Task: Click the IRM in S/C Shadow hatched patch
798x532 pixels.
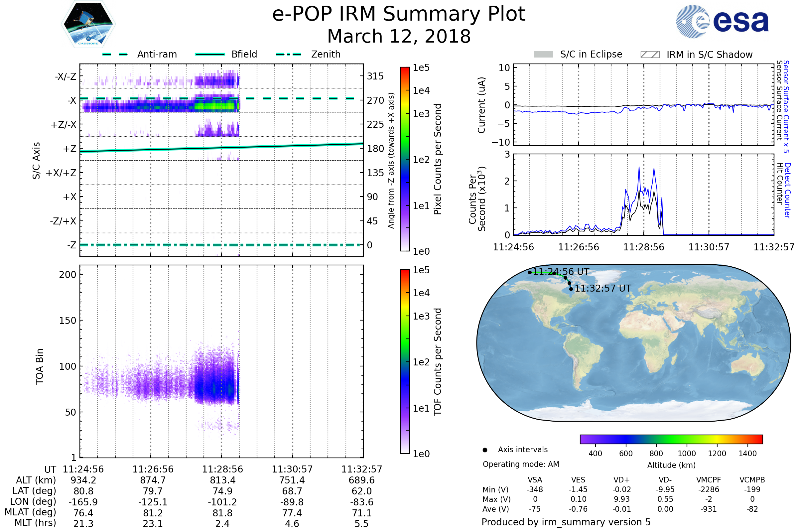Action: tap(650, 55)
